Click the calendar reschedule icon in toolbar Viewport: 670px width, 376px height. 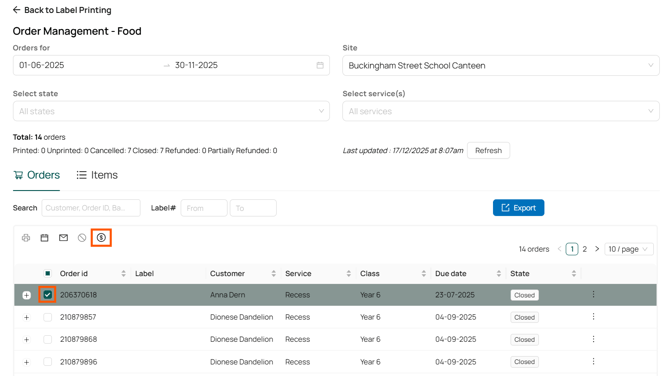[44, 238]
